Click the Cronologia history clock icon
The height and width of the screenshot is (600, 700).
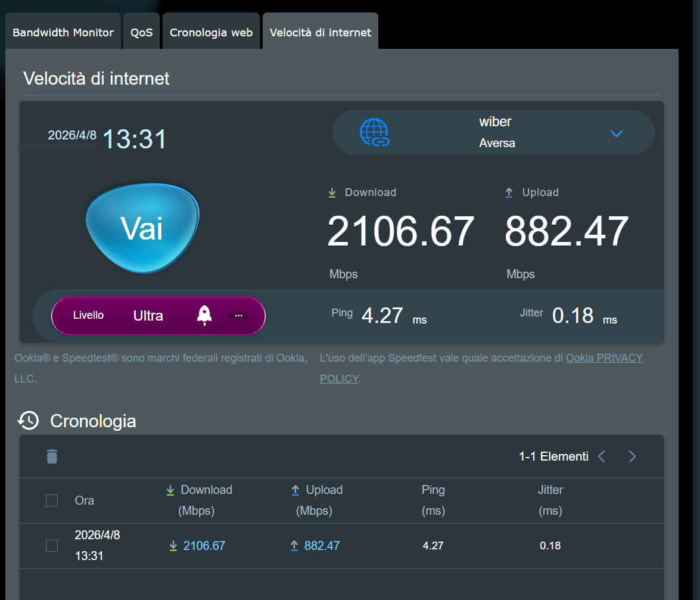(29, 421)
